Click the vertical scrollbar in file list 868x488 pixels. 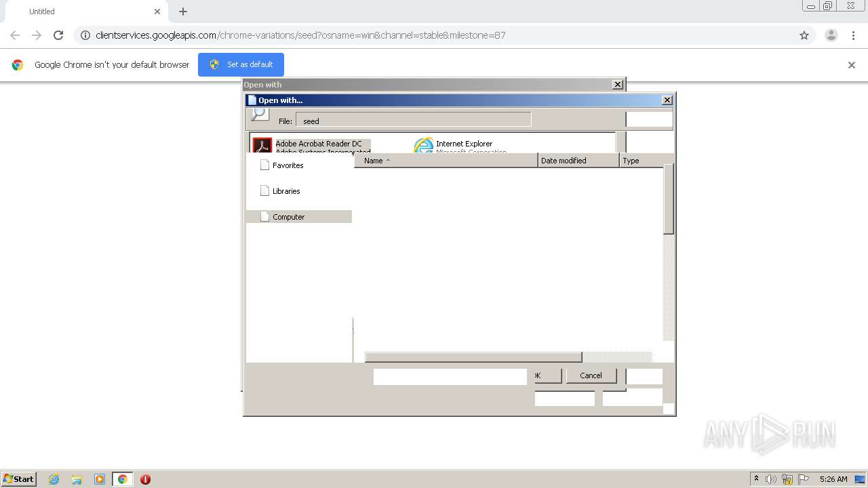669,199
